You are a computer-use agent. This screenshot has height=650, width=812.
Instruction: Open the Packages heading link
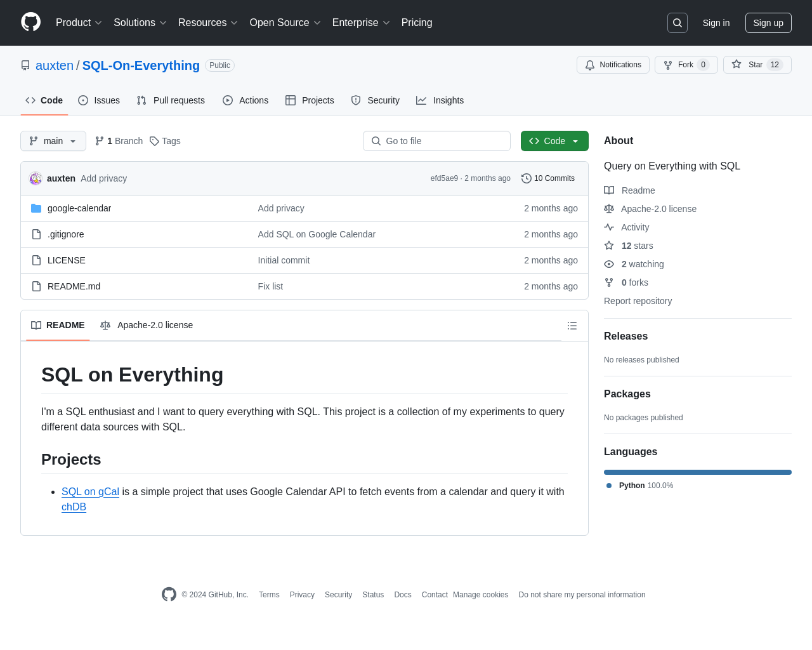[x=627, y=394]
